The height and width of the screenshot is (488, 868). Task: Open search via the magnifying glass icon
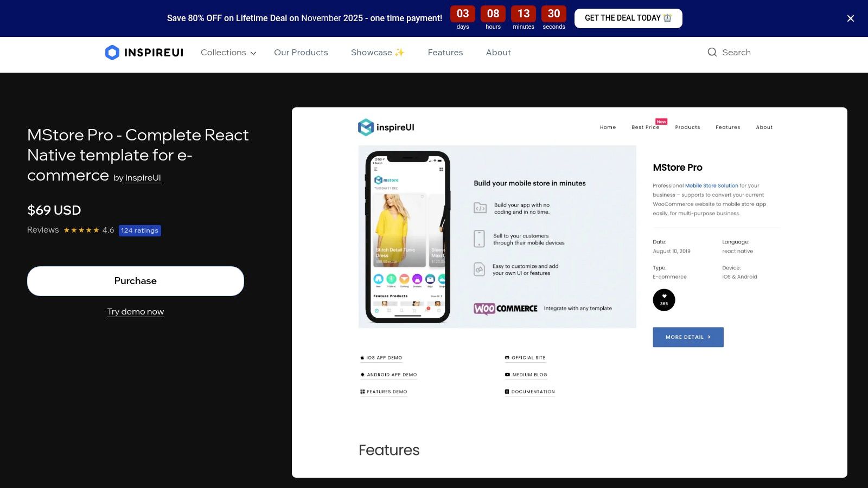(x=712, y=52)
